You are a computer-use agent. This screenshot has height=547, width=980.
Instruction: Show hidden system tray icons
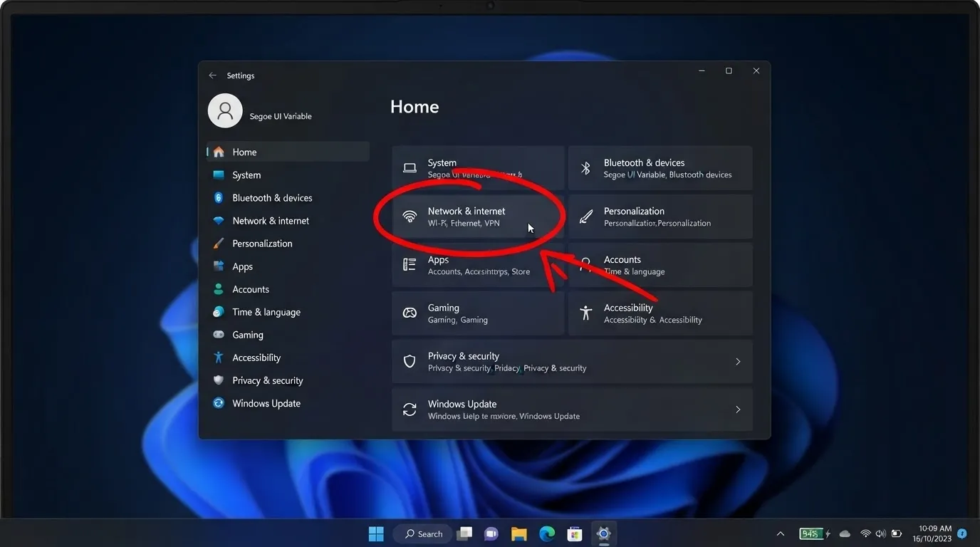coord(781,533)
